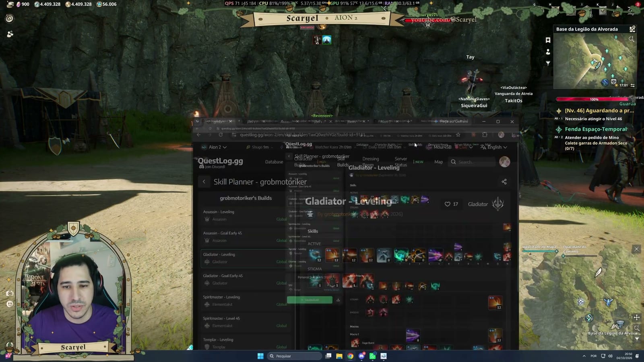Screen dimensions: 644x362
Task: Select the Gladiator - Goal Early 45 build
Action: click(x=245, y=280)
